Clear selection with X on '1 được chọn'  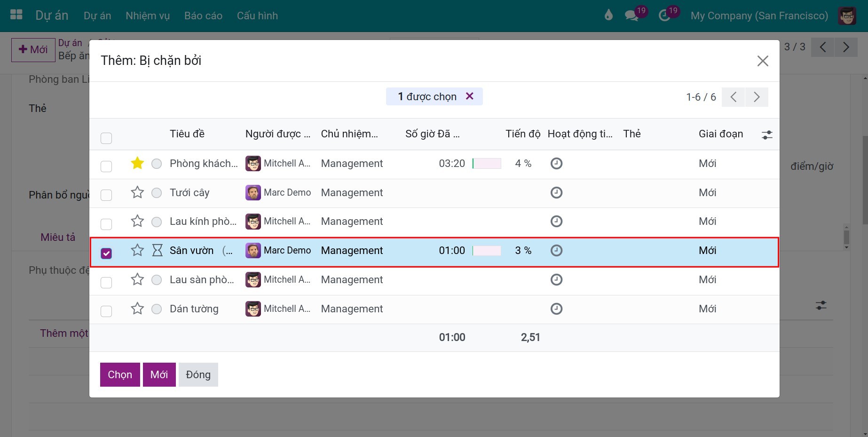pyautogui.click(x=469, y=96)
